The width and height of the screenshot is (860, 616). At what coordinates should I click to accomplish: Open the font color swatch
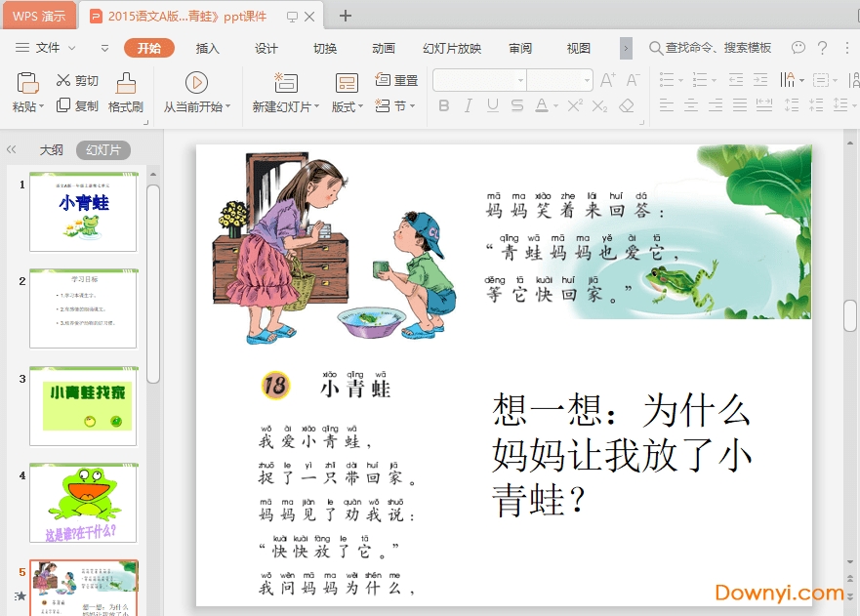pyautogui.click(x=543, y=105)
